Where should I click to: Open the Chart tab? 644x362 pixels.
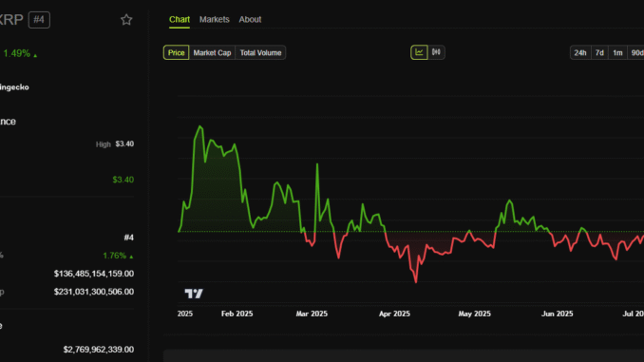[x=180, y=19]
